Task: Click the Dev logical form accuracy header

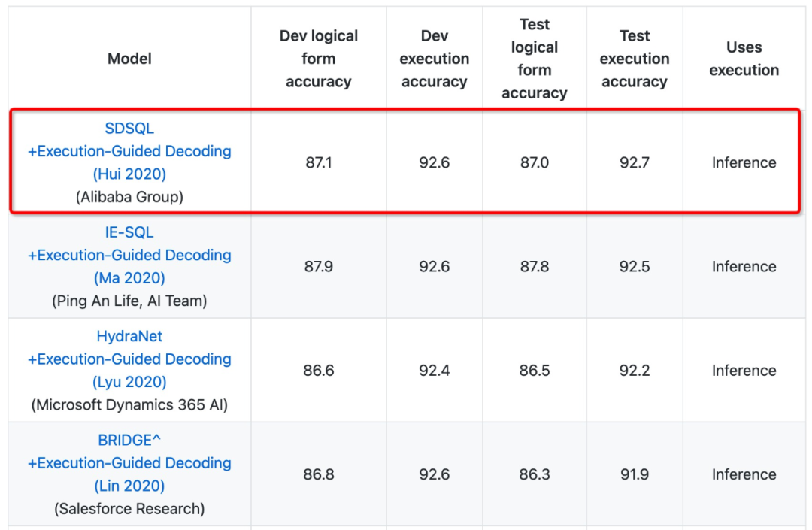Action: click(x=319, y=59)
